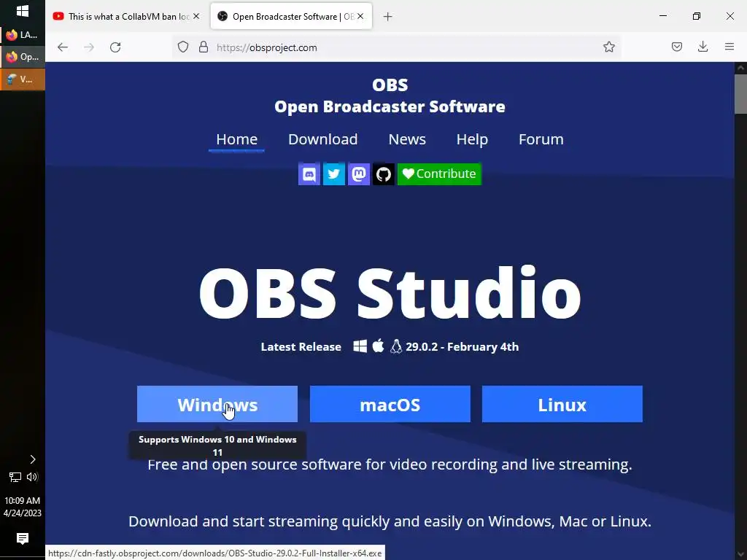Open the taskbar clock and calendar
This screenshot has width=747, height=560.
[23, 507]
